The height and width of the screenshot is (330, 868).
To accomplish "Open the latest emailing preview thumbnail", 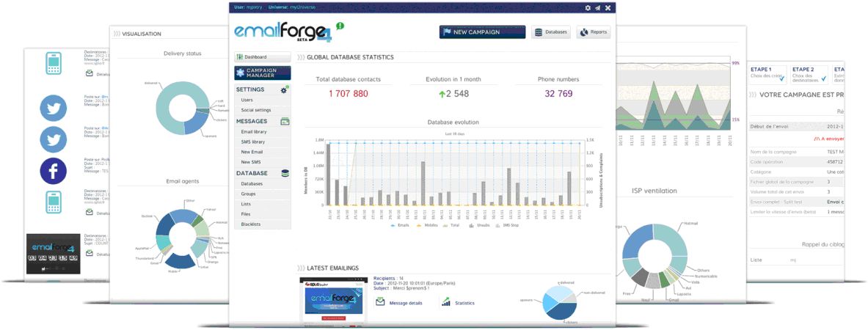I will point(334,302).
